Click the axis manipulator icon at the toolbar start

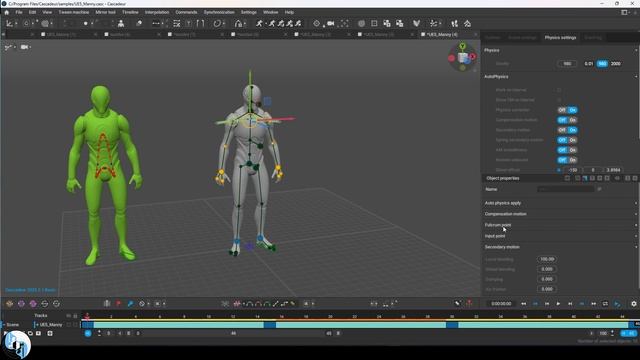click(9, 24)
